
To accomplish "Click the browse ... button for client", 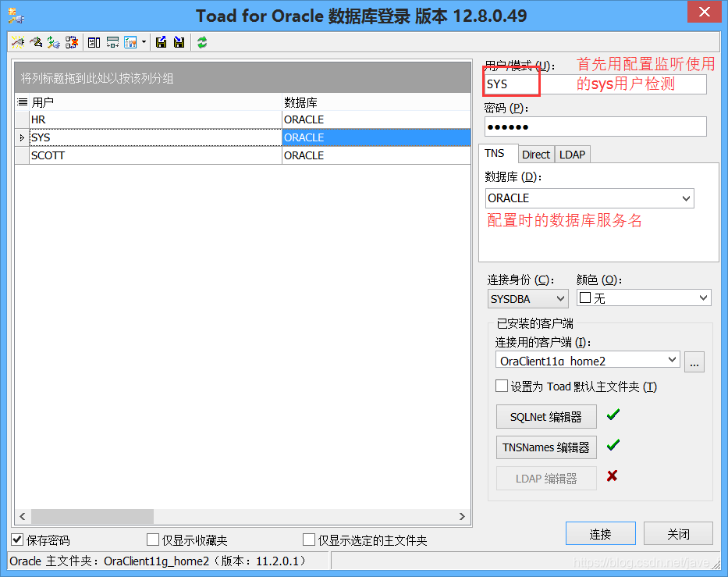I will [694, 362].
